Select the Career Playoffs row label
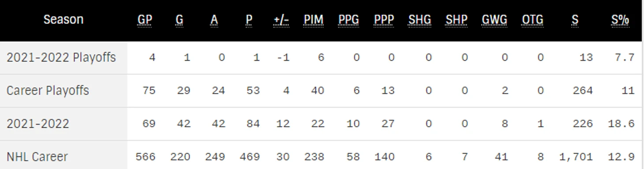The image size is (644, 169). 48,91
